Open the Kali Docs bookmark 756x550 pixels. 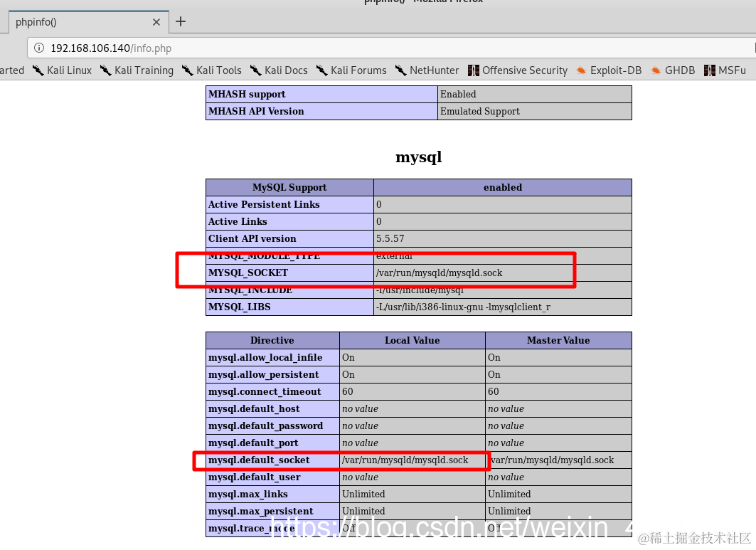click(279, 70)
